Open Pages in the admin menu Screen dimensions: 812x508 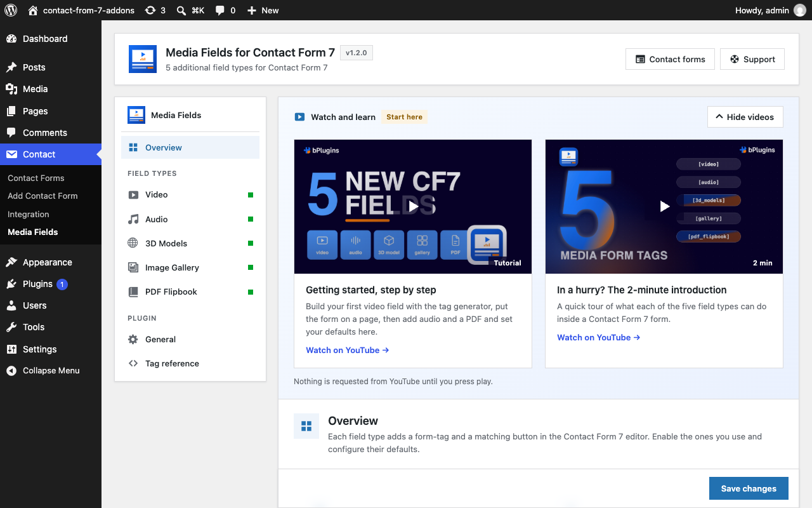(x=51, y=111)
